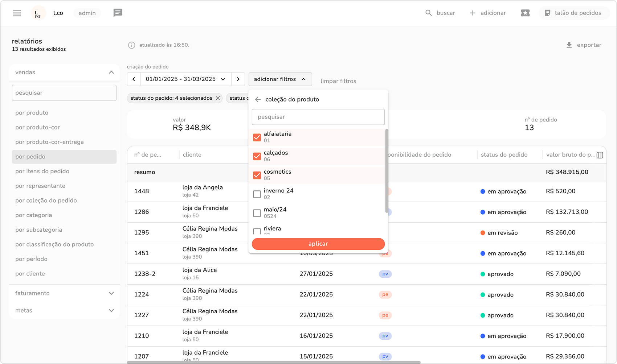The width and height of the screenshot is (617, 364).
Task: Advance to the next date period
Action: point(238,79)
